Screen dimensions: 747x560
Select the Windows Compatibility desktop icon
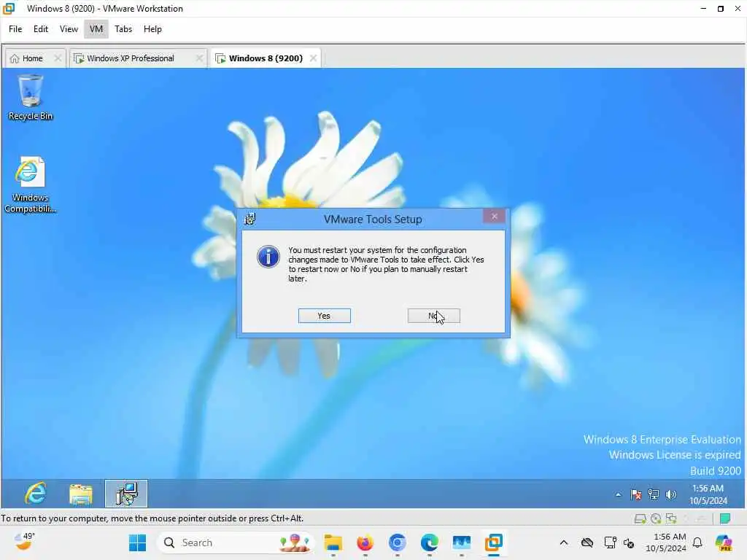click(x=30, y=184)
